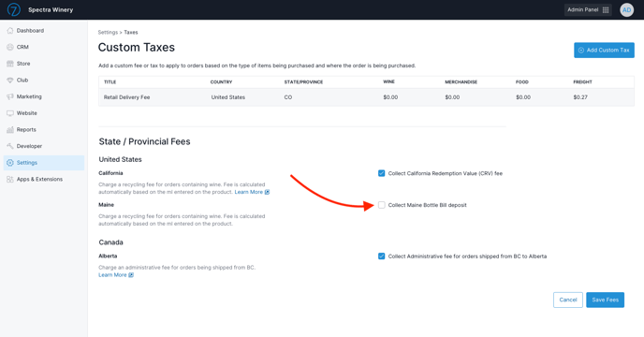
Task: Click Settings breadcrumb link
Action: click(108, 32)
